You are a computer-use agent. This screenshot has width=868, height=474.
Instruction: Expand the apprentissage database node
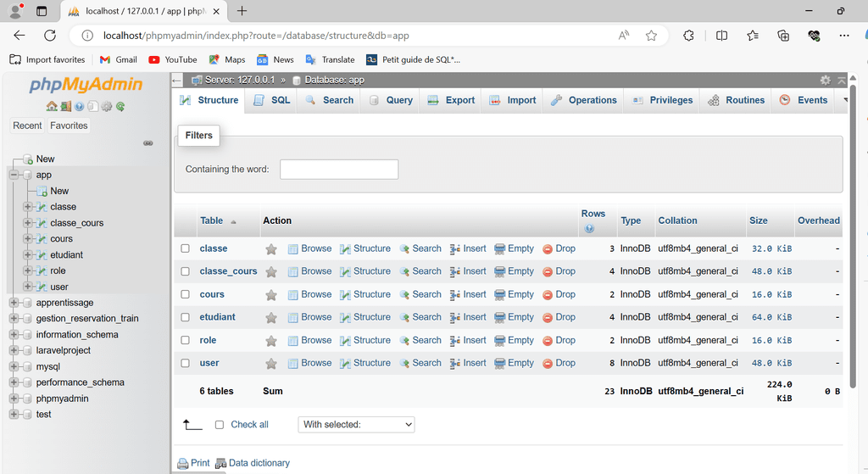point(14,303)
